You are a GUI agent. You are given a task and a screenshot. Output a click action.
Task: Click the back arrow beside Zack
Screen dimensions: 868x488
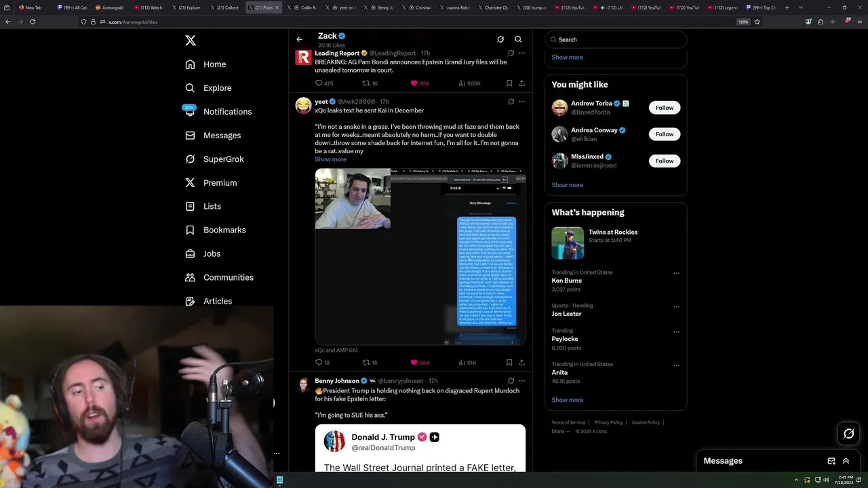coord(300,39)
